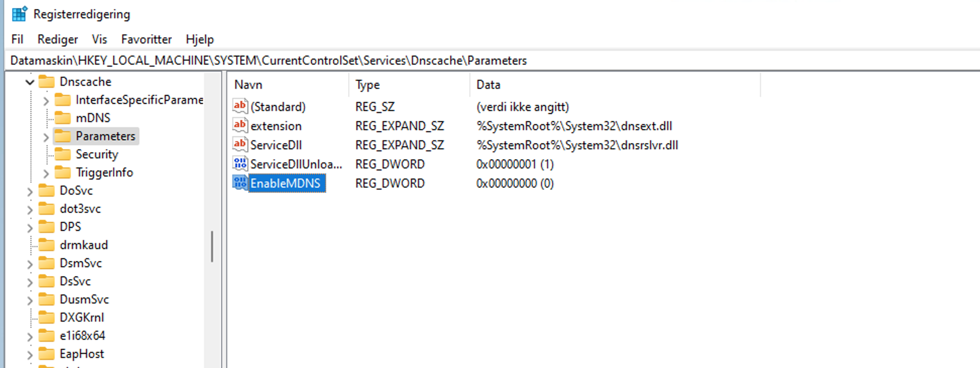
Task: Select the DPS folder icon
Action: (x=46, y=226)
